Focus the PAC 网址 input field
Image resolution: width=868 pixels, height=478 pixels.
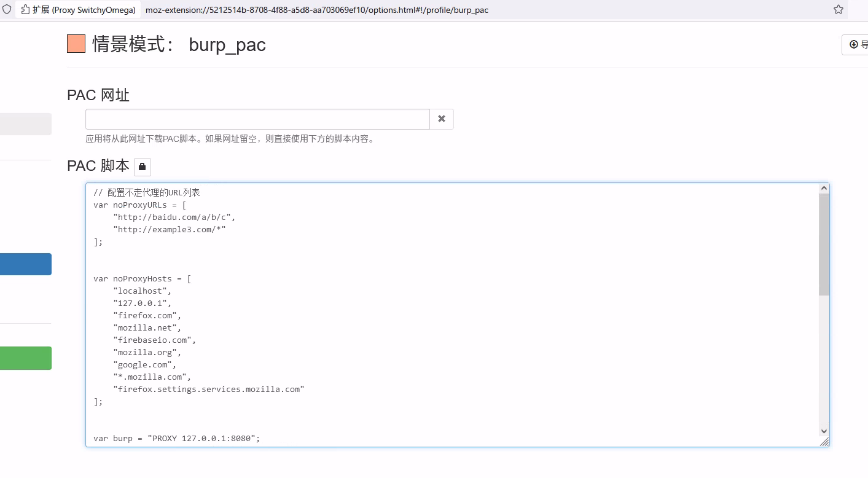(x=257, y=119)
